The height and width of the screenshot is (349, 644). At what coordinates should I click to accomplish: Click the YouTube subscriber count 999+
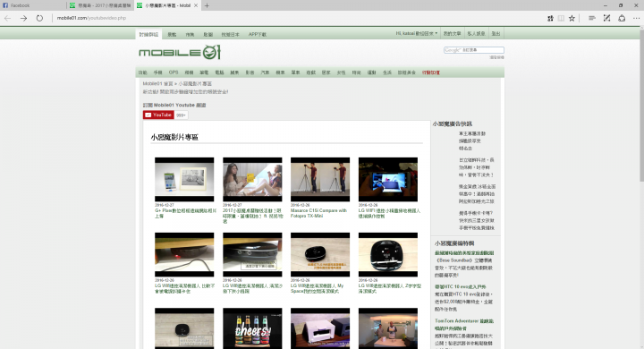pos(181,115)
